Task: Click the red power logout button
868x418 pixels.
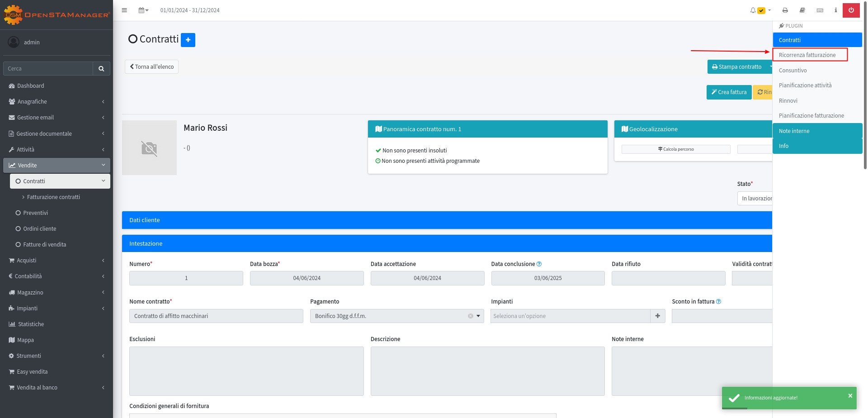Action: pos(851,10)
